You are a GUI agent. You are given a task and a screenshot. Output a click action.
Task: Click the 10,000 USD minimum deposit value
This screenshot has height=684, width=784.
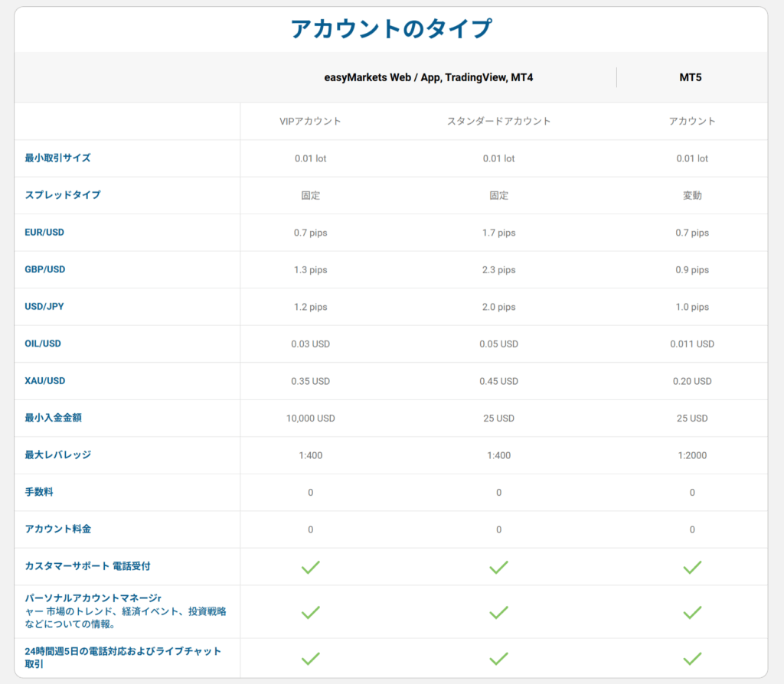coord(310,419)
